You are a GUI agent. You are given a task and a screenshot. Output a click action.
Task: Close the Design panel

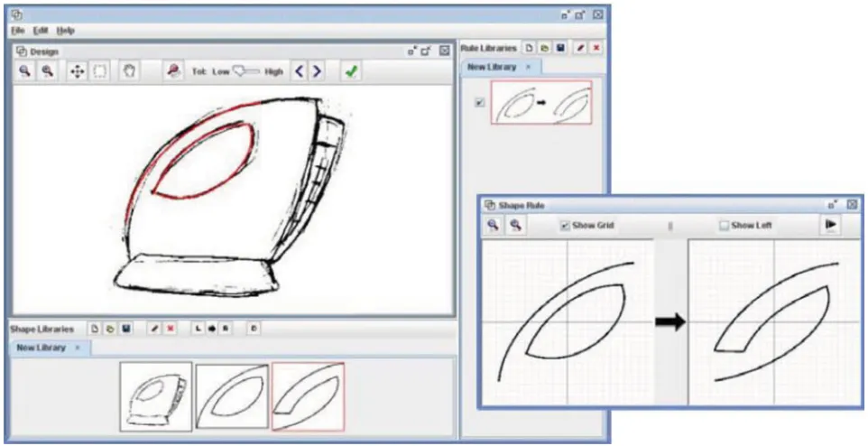[445, 51]
